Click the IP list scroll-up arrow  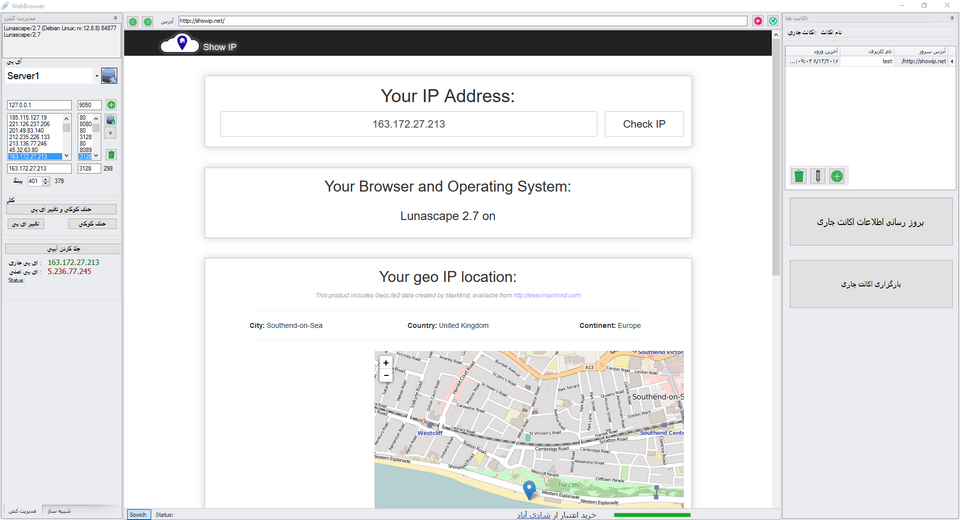click(x=66, y=118)
